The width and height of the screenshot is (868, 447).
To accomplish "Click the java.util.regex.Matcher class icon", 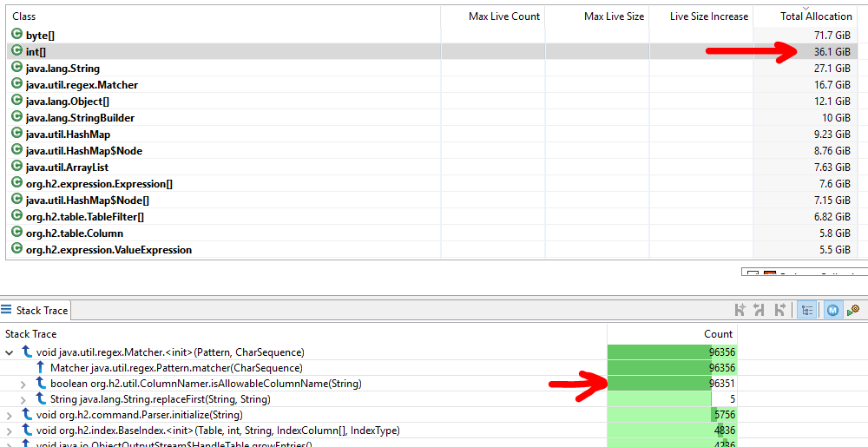I will click(17, 85).
